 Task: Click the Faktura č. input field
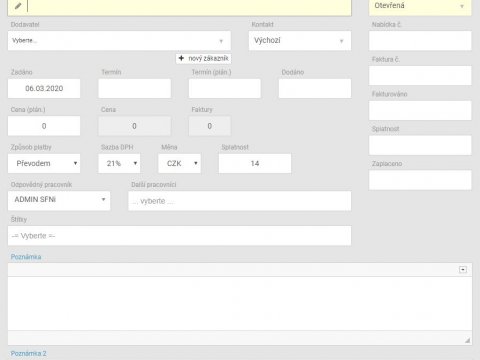click(x=420, y=75)
